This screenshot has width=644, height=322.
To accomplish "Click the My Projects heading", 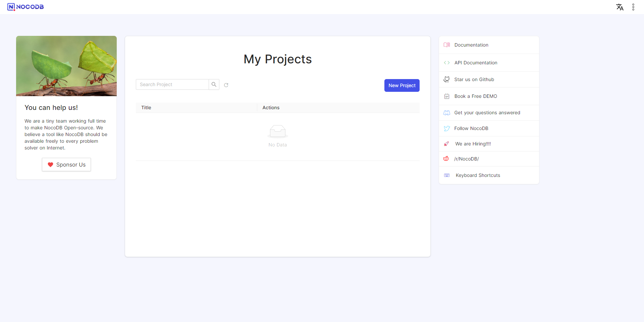I will coord(278,59).
